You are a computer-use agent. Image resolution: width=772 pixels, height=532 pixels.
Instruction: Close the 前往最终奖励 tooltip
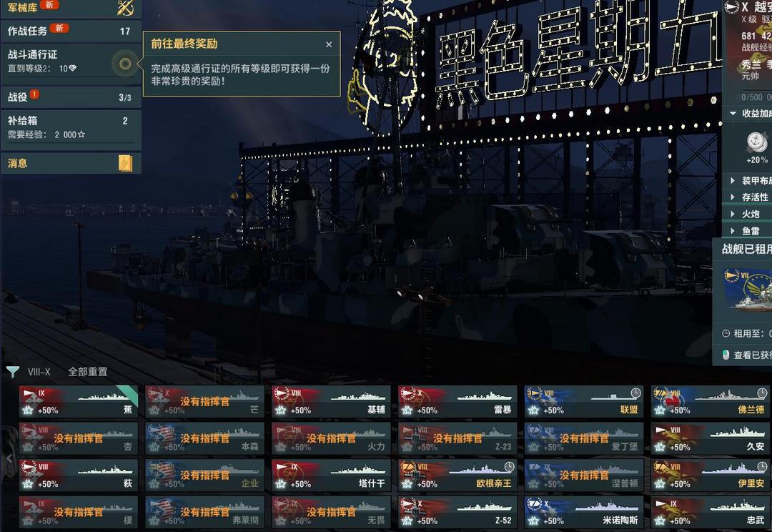(x=329, y=45)
